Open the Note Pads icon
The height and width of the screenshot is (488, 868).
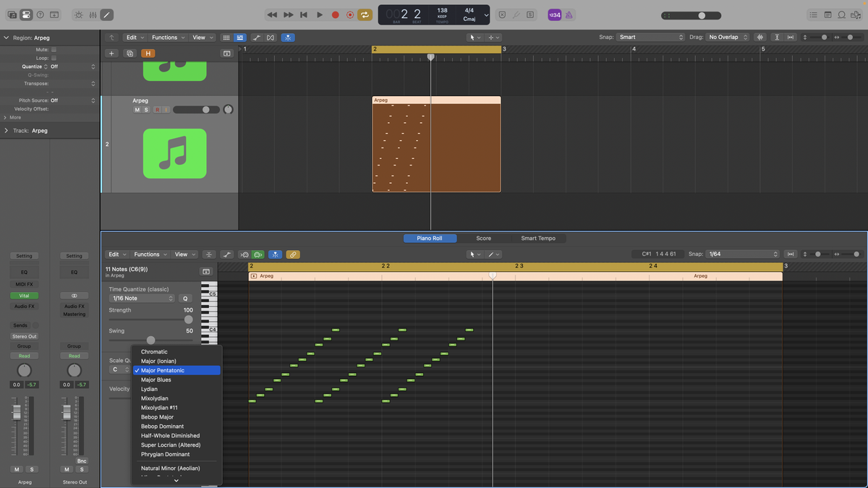coord(827,14)
